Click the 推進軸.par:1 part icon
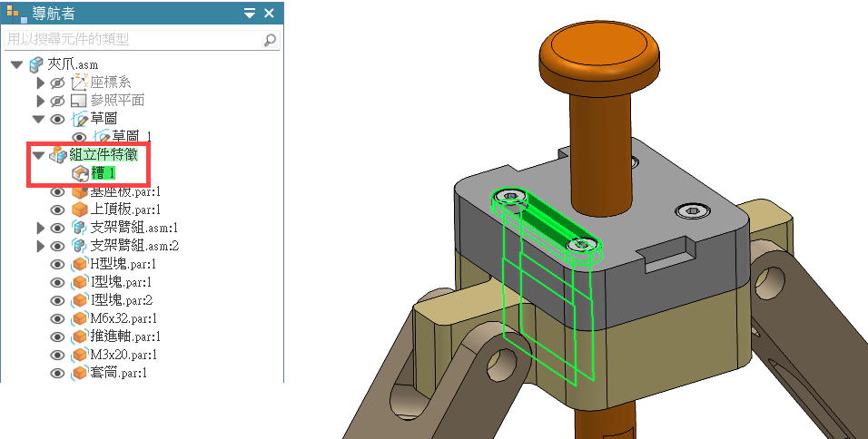 click(x=80, y=337)
